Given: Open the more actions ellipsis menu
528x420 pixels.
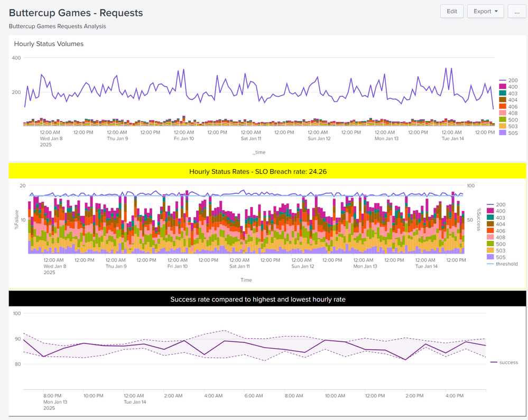Looking at the screenshot, I should (516, 11).
